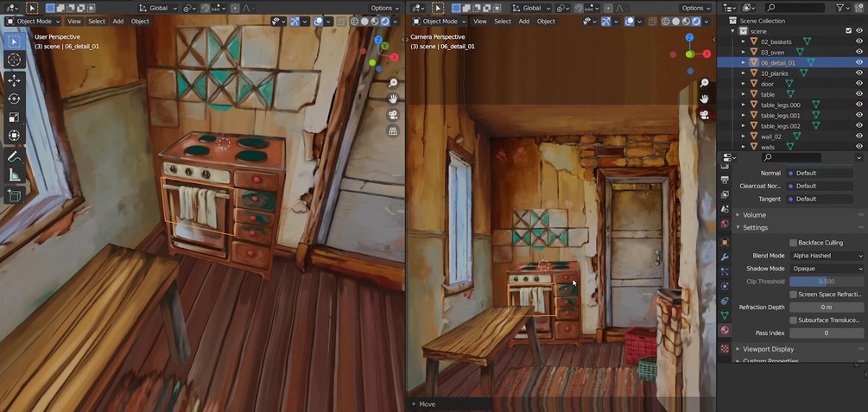Open the Add menu in left viewport

tap(118, 21)
